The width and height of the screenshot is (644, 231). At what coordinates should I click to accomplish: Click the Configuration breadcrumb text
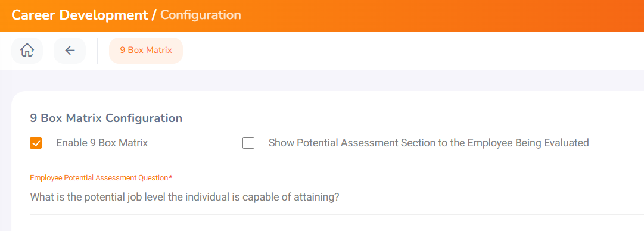[200, 15]
